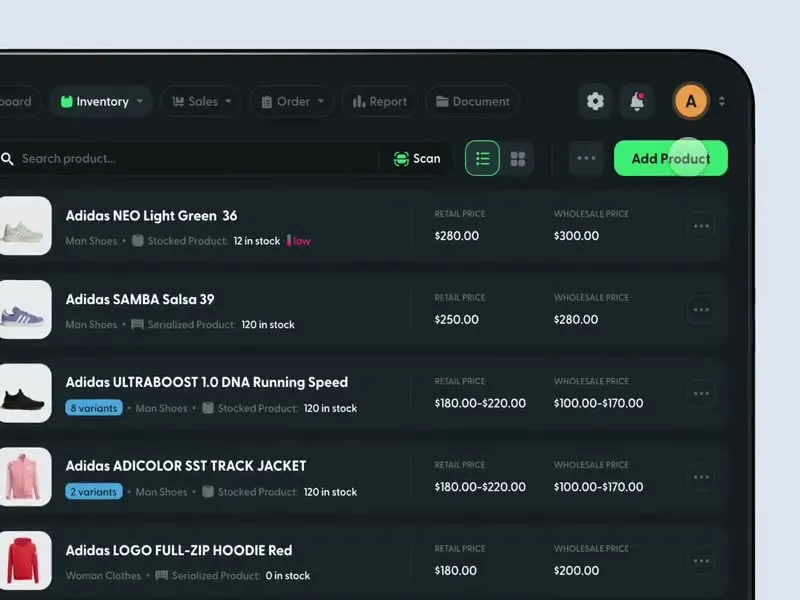This screenshot has width=800, height=600.
Task: Go to the Document tab
Action: (472, 102)
